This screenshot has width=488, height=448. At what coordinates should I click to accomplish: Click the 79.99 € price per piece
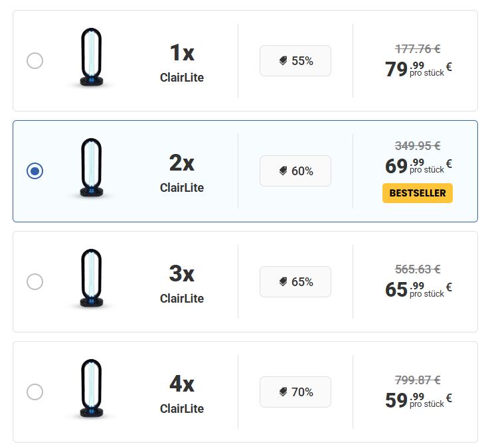click(418, 69)
